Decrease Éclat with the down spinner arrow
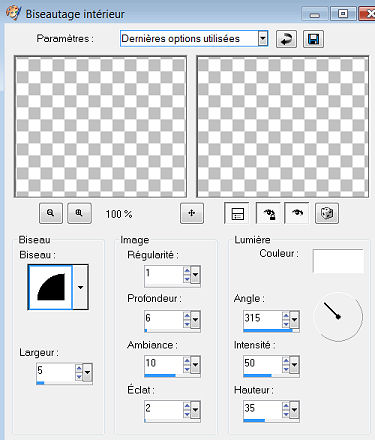The width and height of the screenshot is (375, 440). pos(187,414)
